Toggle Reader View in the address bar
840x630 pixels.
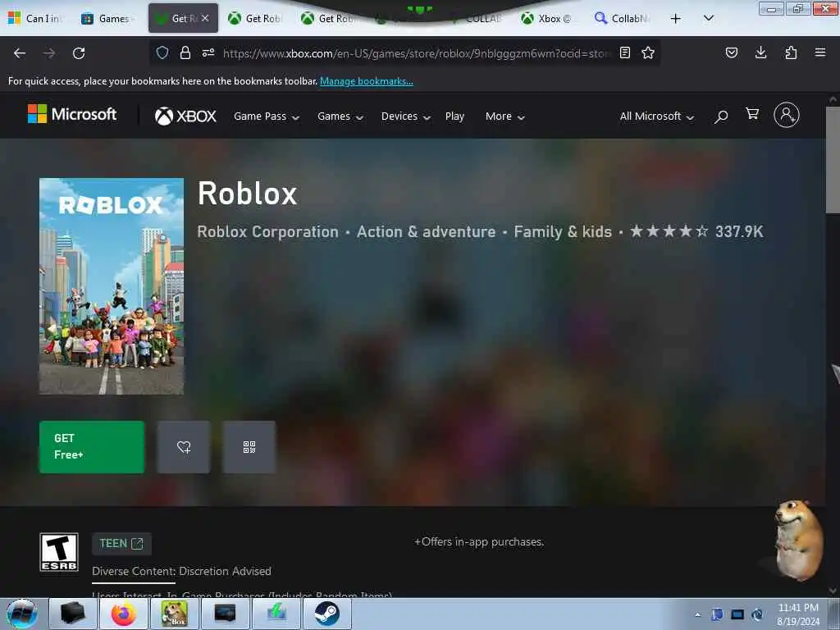(624, 52)
